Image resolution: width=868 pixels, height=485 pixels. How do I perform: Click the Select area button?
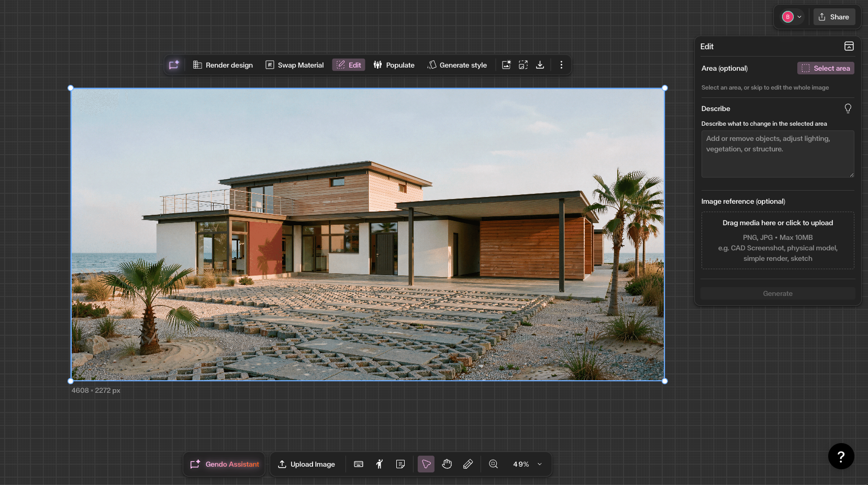tap(826, 68)
